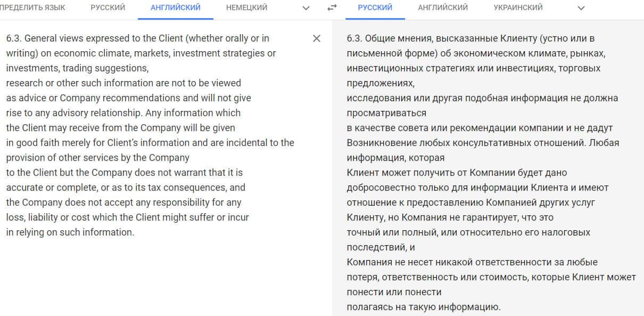Choose УКРАИНСКИЙ as translation language

click(518, 7)
